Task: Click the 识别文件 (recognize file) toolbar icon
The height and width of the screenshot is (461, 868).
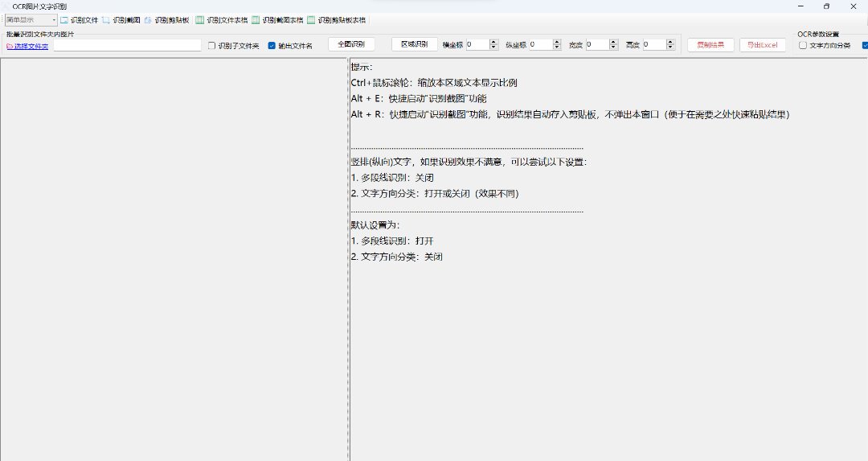Action: click(x=65, y=19)
